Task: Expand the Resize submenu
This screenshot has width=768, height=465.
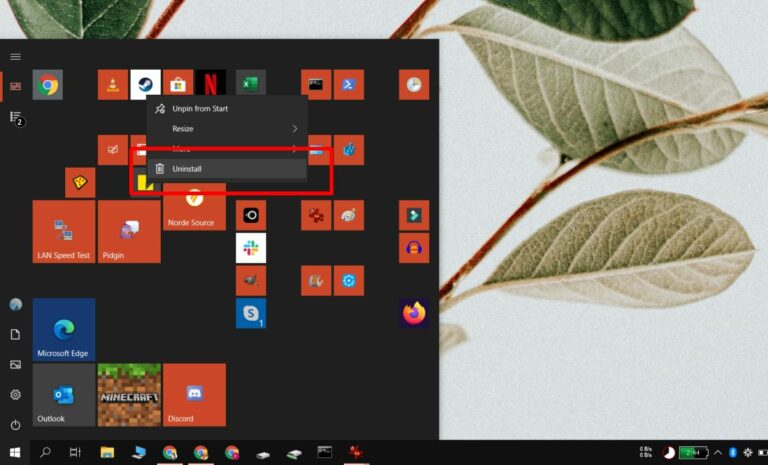Action: pos(227,129)
